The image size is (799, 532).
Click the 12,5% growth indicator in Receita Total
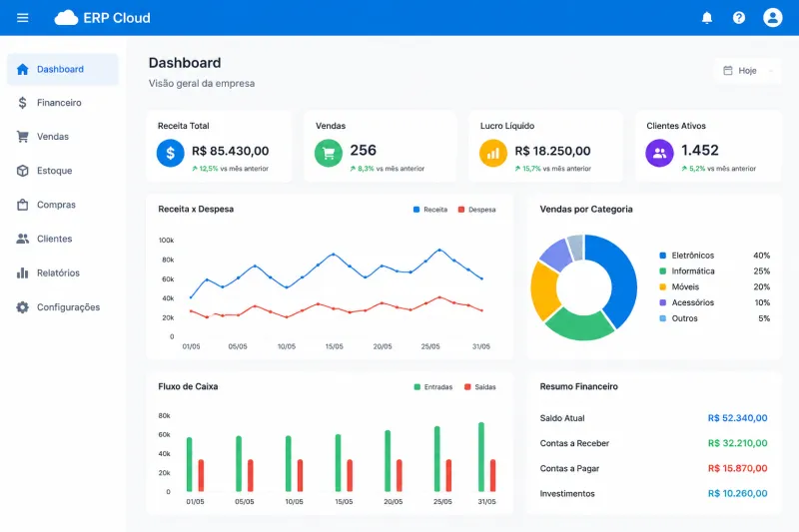point(205,169)
